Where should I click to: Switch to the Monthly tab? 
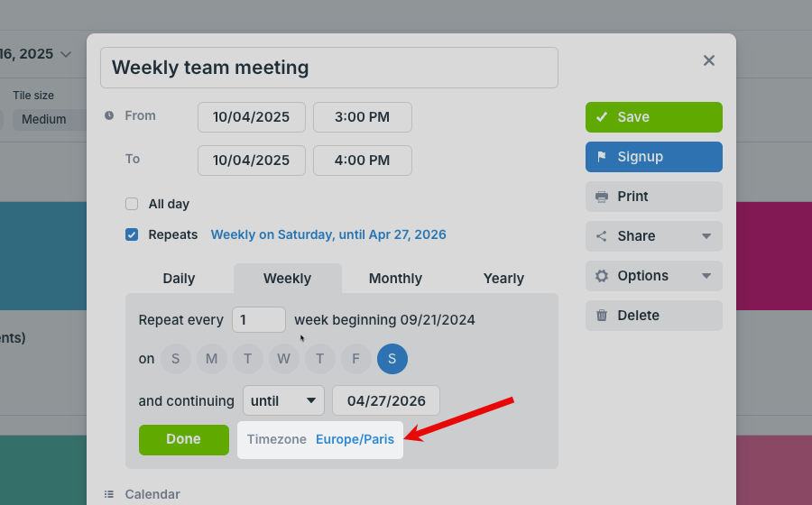point(395,279)
